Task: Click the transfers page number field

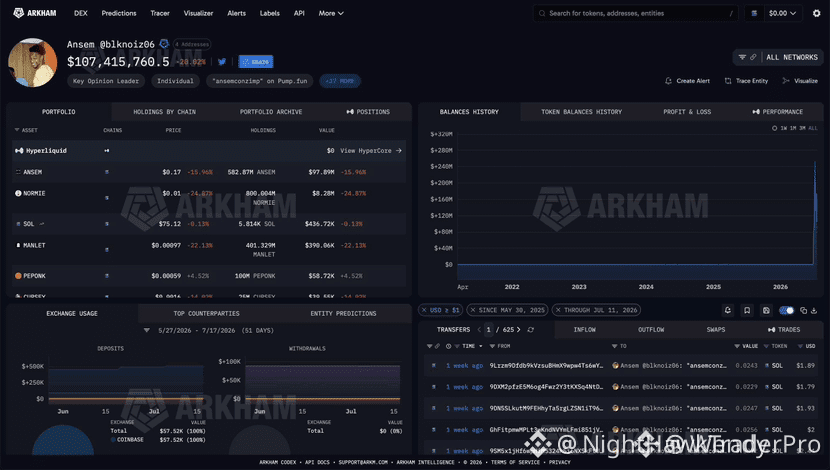Action: pos(489,330)
